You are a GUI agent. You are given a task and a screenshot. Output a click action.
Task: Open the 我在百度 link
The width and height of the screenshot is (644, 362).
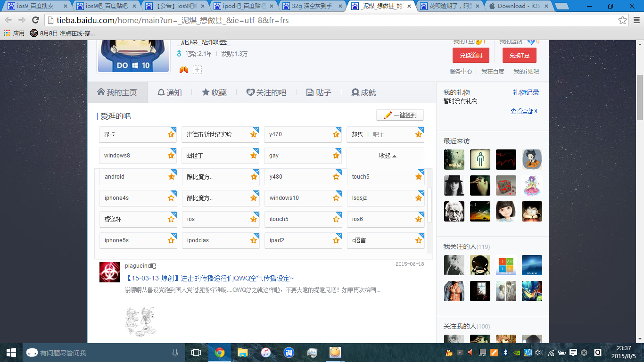click(x=493, y=72)
